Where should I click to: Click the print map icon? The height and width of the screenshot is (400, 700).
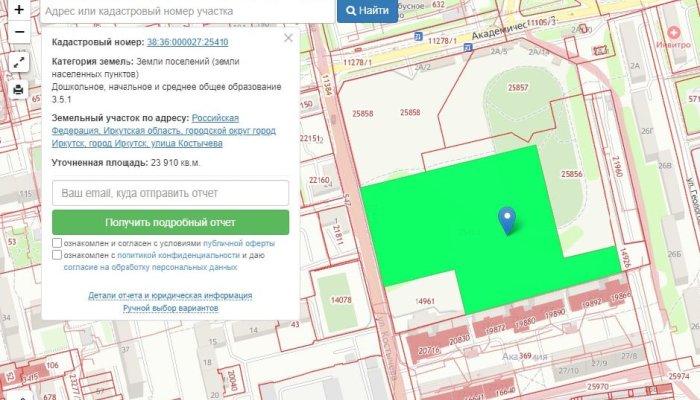pos(19,90)
